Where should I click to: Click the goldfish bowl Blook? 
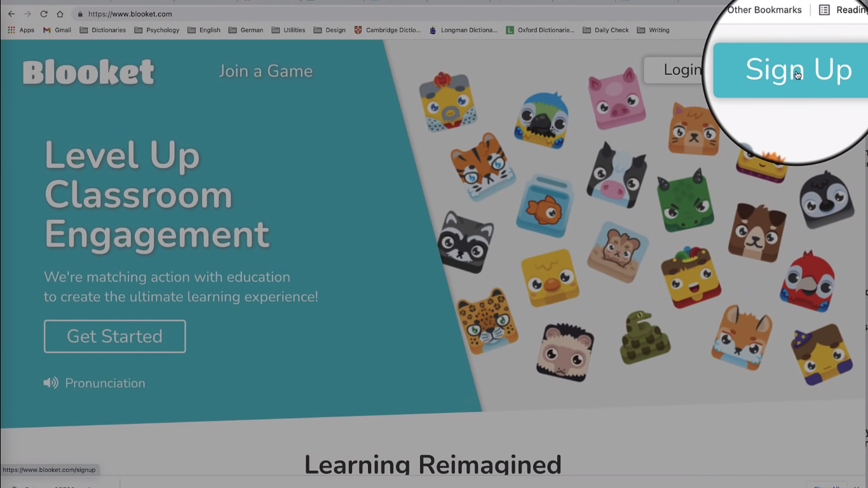pos(545,205)
